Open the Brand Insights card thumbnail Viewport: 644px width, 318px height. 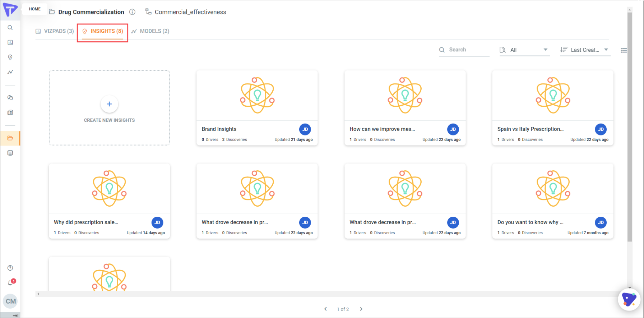257,95
